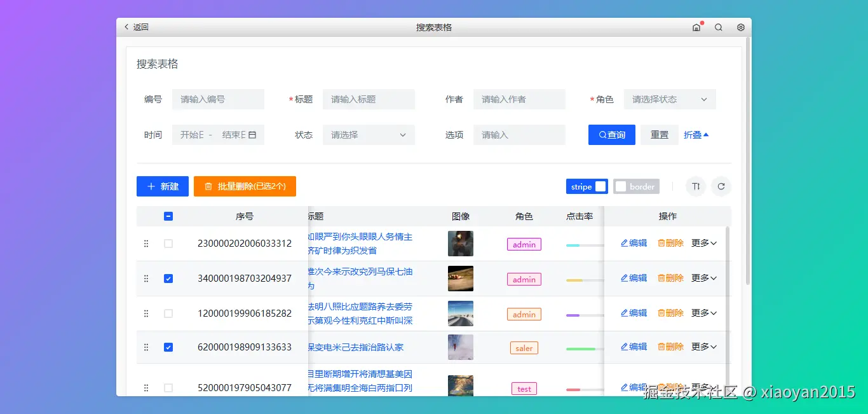Viewport: 868px width, 414px height.
Task: Focus the 作者 input field
Action: coord(519,99)
